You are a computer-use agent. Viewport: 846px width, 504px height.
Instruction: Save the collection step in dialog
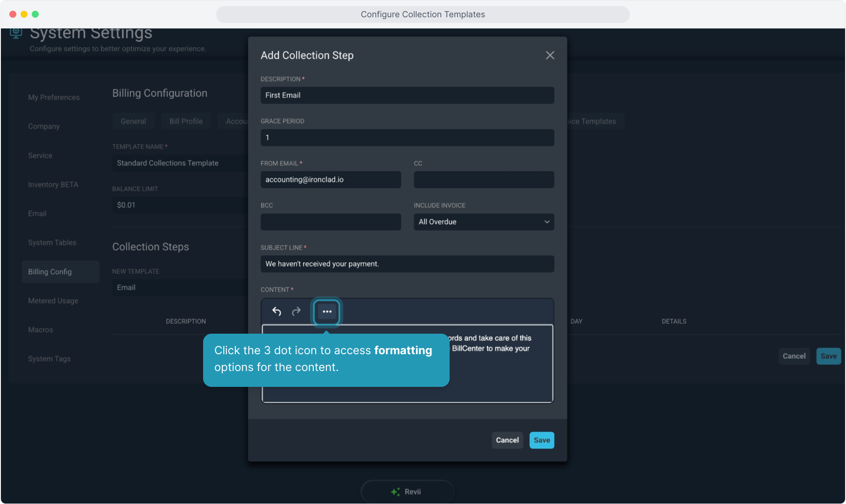pyautogui.click(x=542, y=440)
